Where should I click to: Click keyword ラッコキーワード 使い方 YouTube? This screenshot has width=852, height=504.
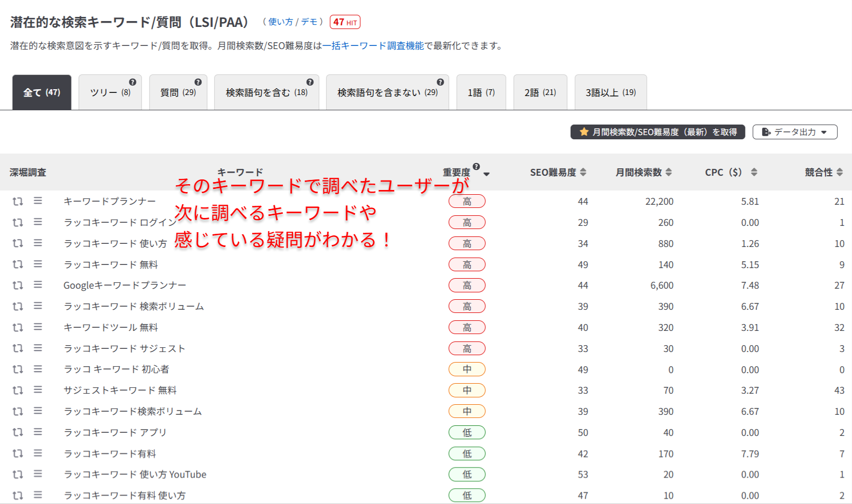[135, 474]
